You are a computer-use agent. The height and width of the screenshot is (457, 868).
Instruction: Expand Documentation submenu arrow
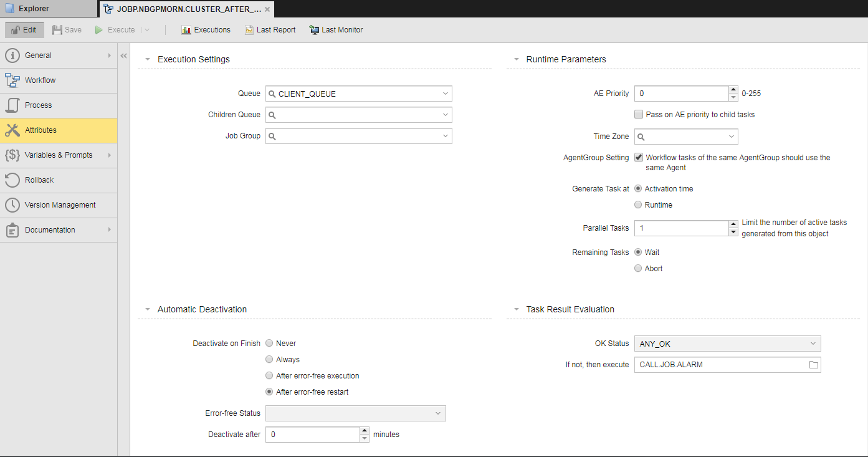pos(109,230)
